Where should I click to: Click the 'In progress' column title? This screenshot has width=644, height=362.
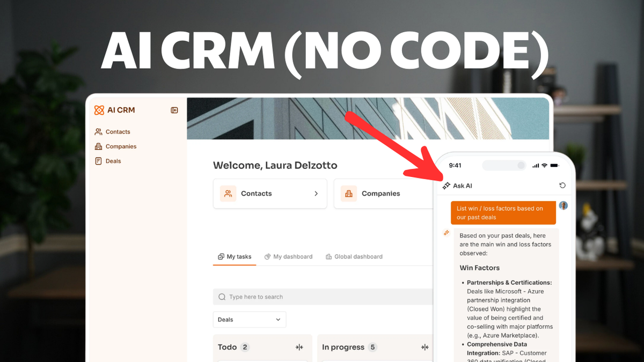click(x=343, y=347)
